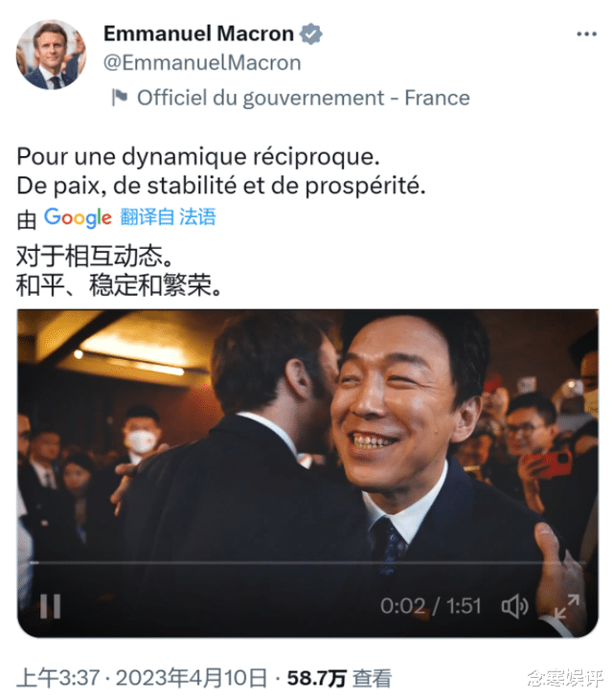Image resolution: width=613 pixels, height=700 pixels.
Task: Click the Chinese translated text
Action: [x=119, y=271]
